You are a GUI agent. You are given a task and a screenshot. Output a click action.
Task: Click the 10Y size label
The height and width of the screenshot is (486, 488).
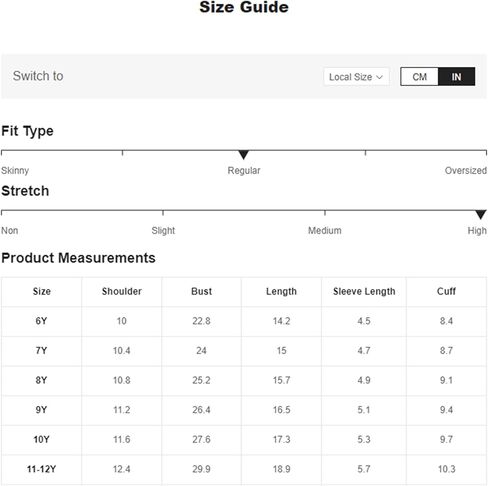41,440
